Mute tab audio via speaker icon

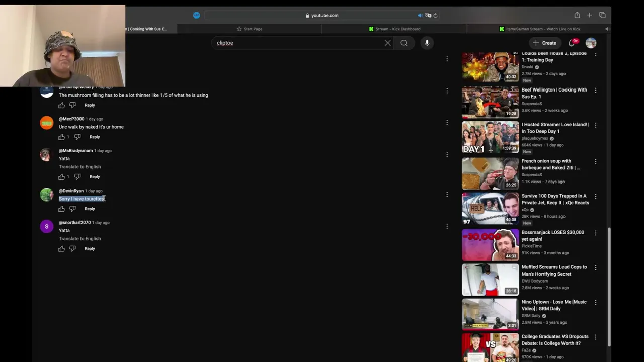pos(420,15)
